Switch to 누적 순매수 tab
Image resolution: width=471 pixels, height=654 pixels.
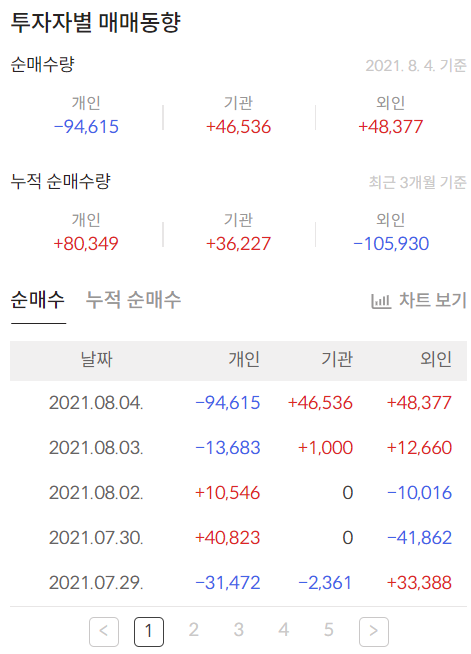[x=133, y=300]
